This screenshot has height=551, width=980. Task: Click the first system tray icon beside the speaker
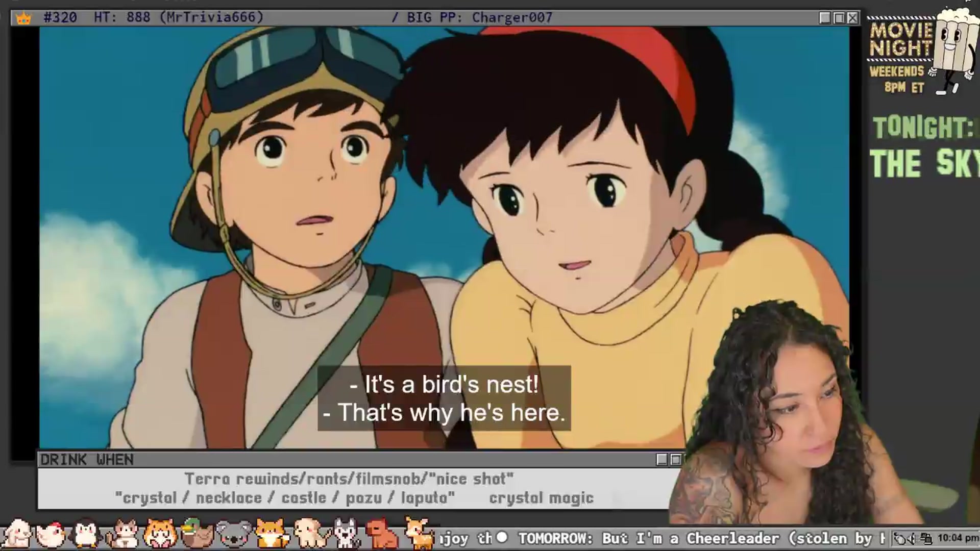pos(901,538)
